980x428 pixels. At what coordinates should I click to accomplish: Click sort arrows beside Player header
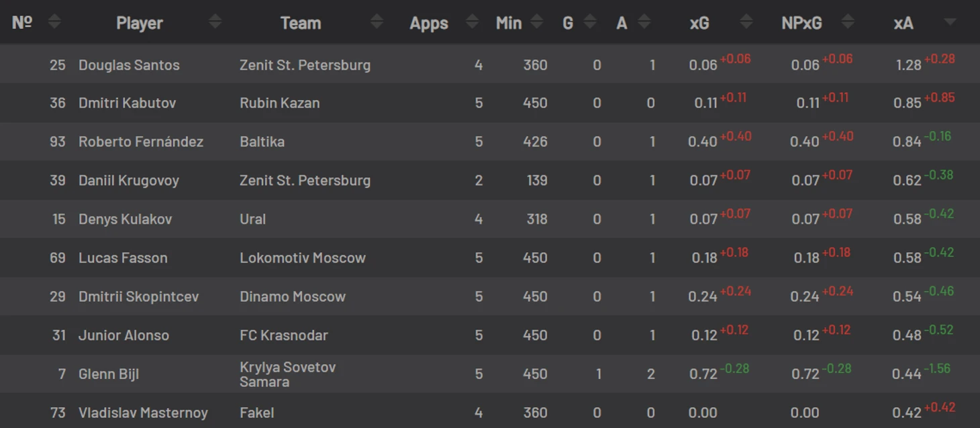(x=215, y=22)
